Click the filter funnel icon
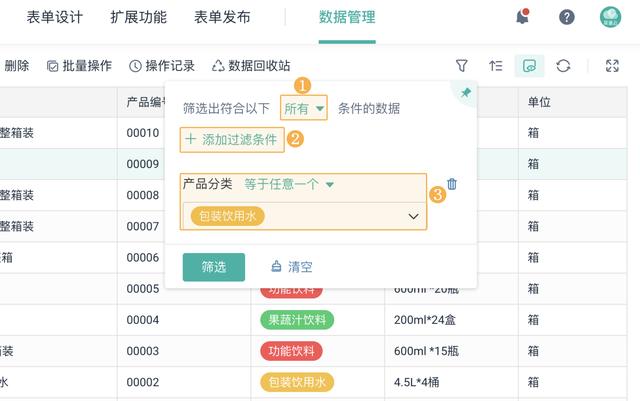This screenshot has width=640, height=401. [462, 66]
